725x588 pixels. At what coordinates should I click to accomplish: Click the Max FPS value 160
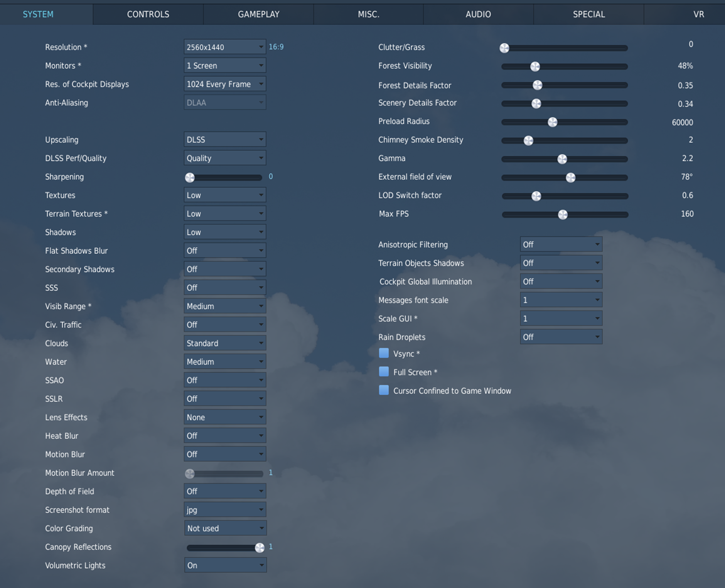[x=687, y=213]
